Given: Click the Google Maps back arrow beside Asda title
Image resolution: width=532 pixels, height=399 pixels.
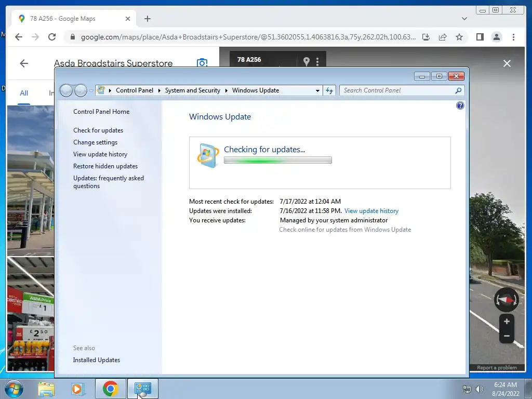Looking at the screenshot, I should (24, 63).
